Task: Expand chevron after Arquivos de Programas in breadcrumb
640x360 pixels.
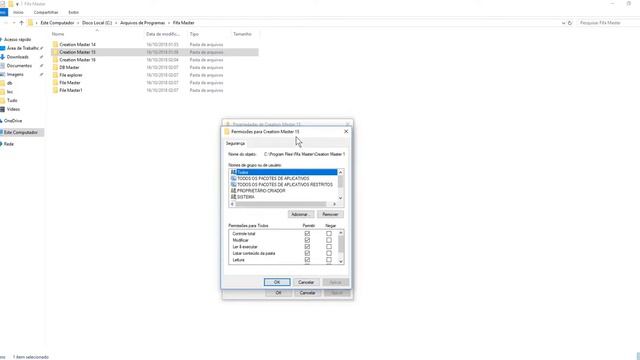Action: (169, 23)
